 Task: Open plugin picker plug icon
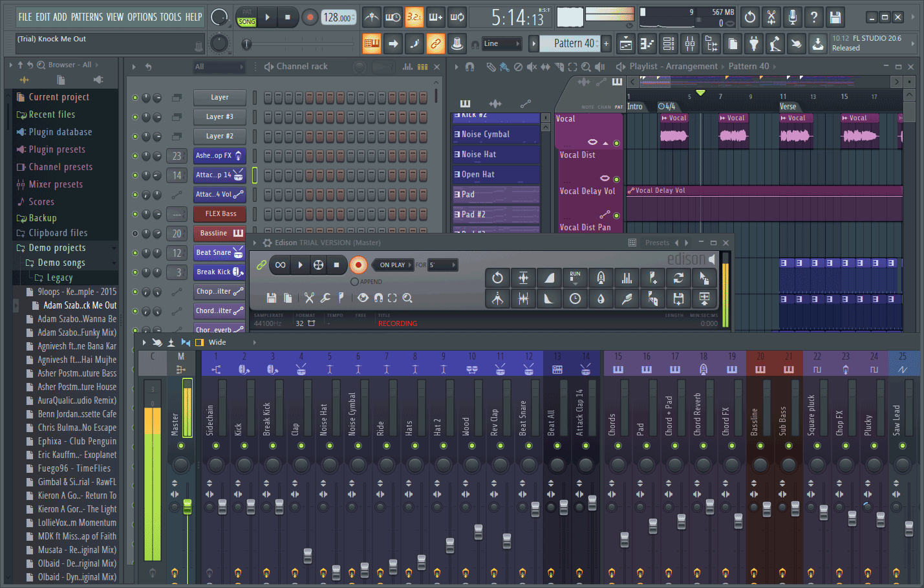[x=754, y=44]
